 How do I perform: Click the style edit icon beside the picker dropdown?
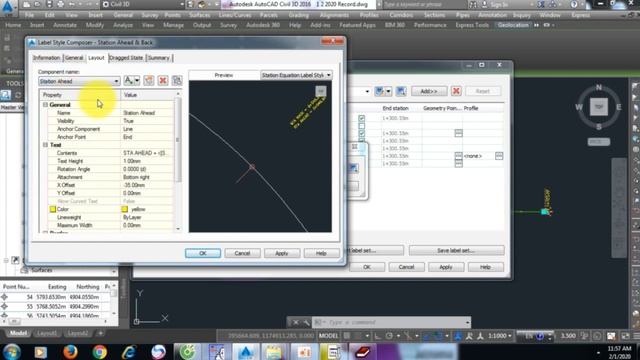[x=401, y=91]
